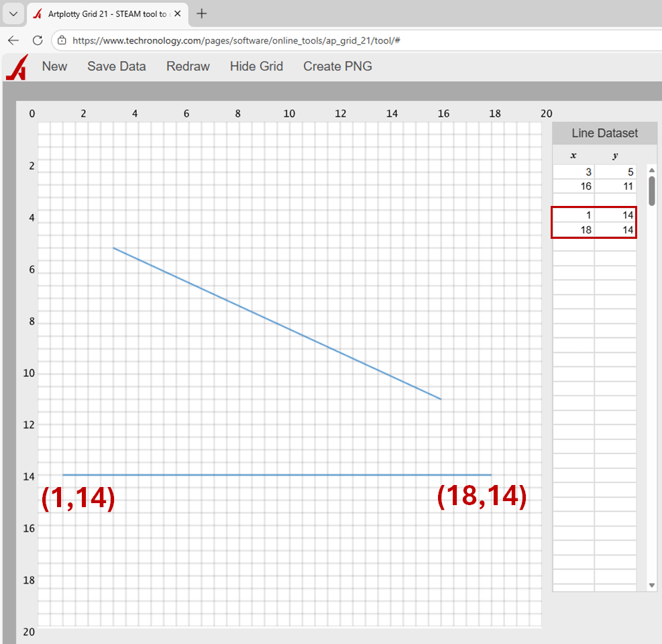The image size is (662, 644).
Task: Click the Artplotty red logo icon
Action: tap(16, 67)
